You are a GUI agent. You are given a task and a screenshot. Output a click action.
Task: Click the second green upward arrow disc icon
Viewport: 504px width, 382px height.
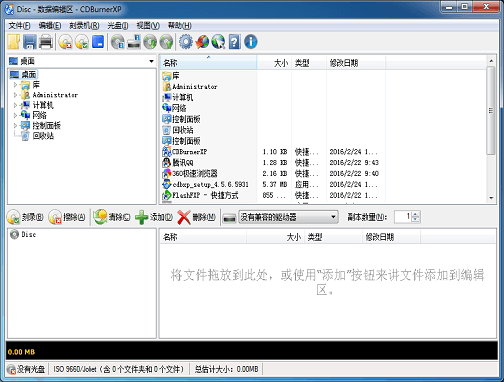pos(166,42)
